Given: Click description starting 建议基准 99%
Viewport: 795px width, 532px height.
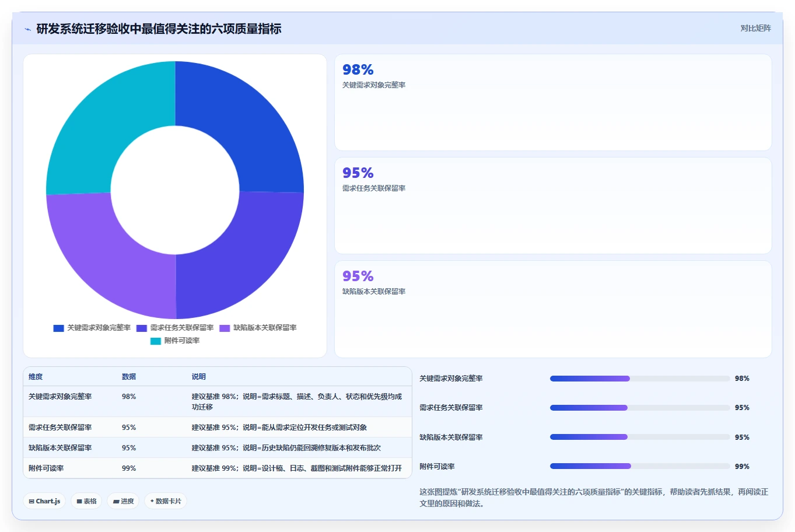Looking at the screenshot, I should point(297,468).
